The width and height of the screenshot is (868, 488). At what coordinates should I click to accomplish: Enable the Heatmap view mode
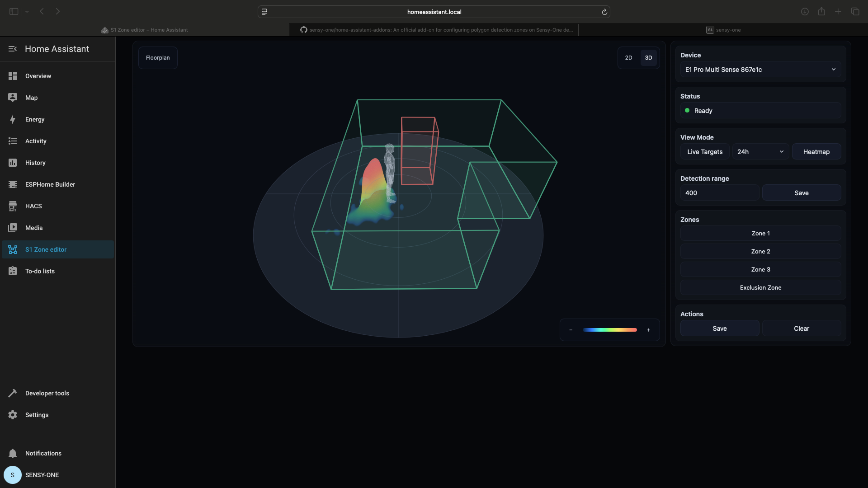pyautogui.click(x=816, y=152)
